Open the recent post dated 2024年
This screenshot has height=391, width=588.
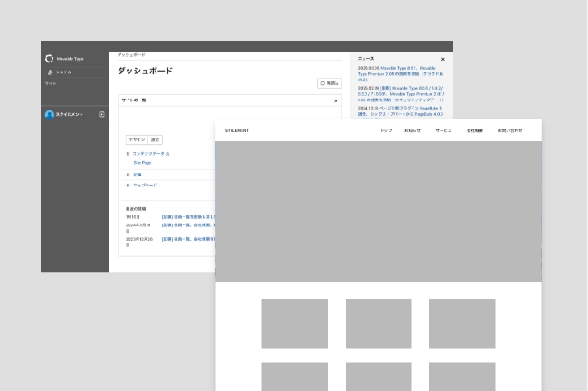(189, 225)
